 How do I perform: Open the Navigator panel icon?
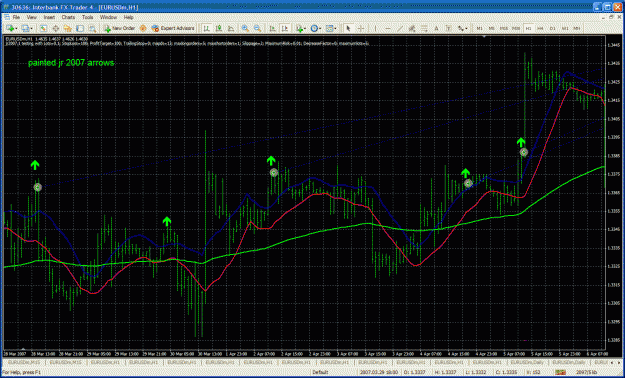pyautogui.click(x=67, y=28)
